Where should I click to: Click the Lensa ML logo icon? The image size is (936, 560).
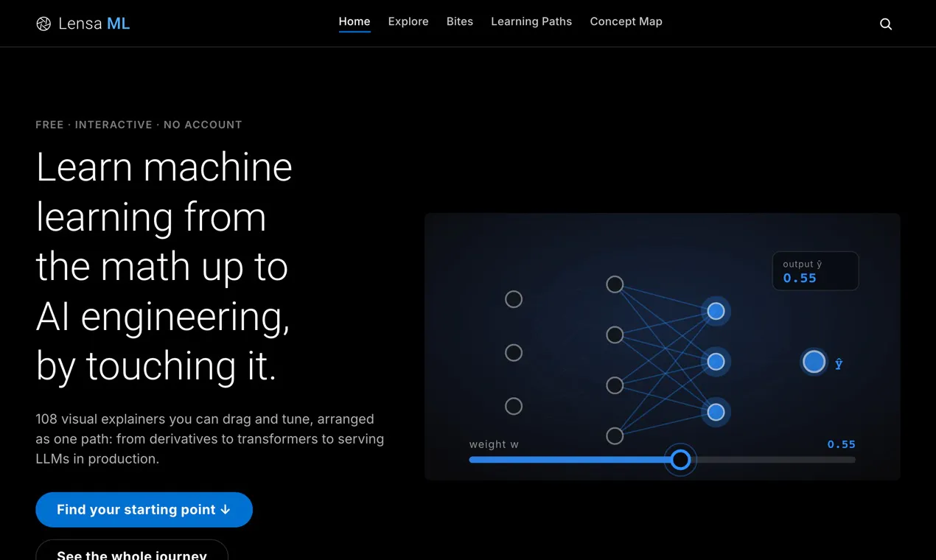43,24
